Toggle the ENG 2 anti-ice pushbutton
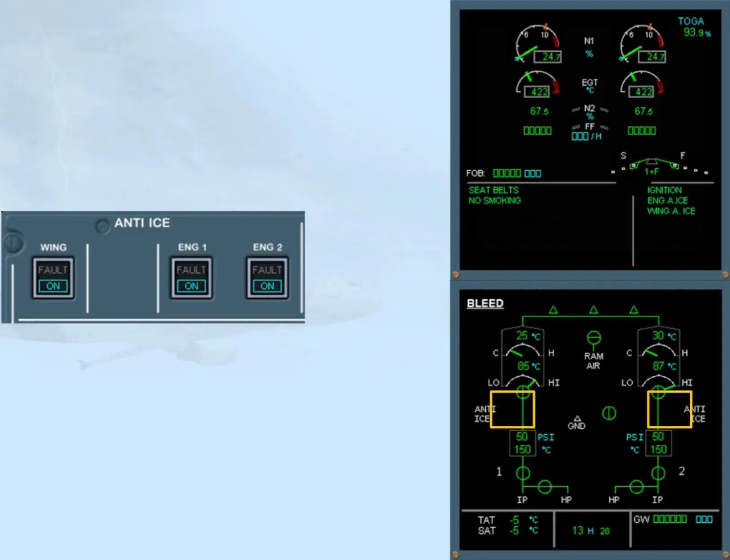 click(267, 278)
